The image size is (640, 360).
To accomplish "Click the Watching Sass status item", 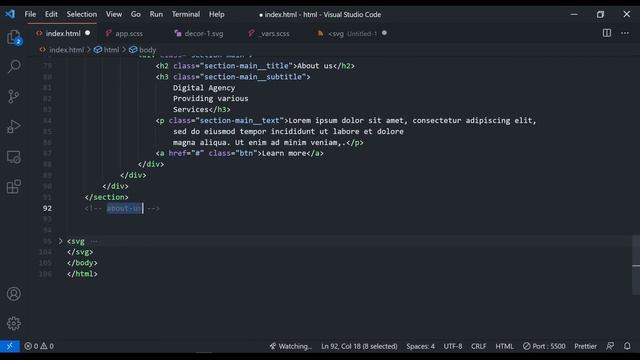I will tap(290, 346).
